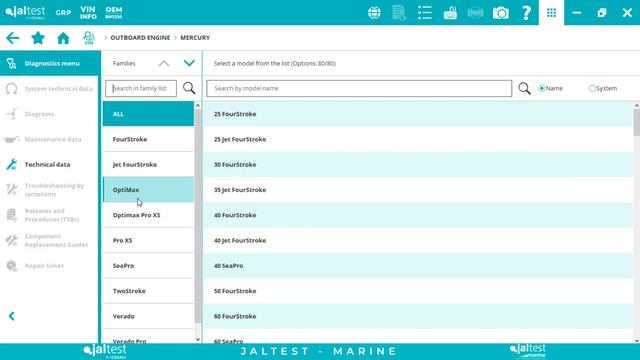640x360 pixels.
Task: Focus the Search in family list field
Action: [x=141, y=88]
